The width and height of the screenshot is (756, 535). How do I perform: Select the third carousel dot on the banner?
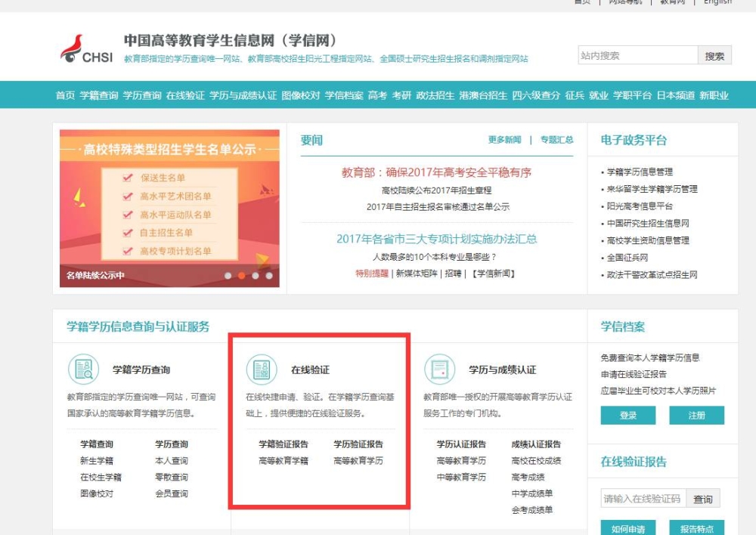[x=256, y=276]
